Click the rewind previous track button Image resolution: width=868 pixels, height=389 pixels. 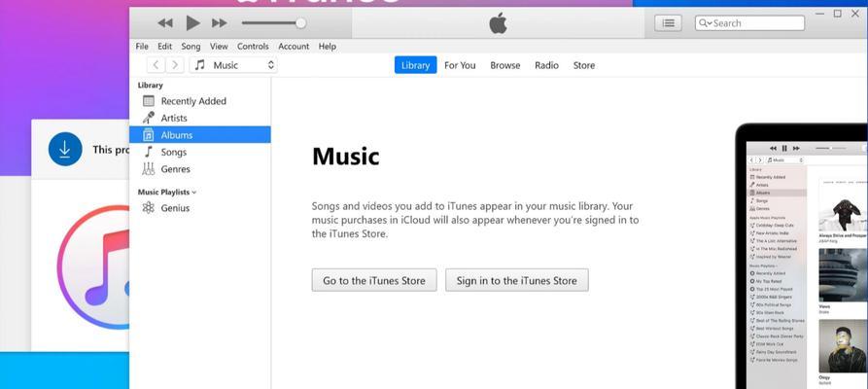click(x=165, y=22)
